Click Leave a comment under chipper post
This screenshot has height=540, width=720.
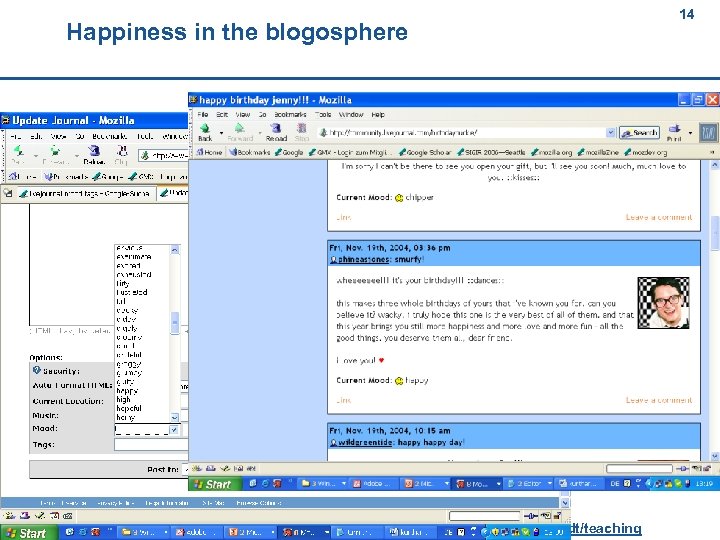pyautogui.click(x=658, y=217)
